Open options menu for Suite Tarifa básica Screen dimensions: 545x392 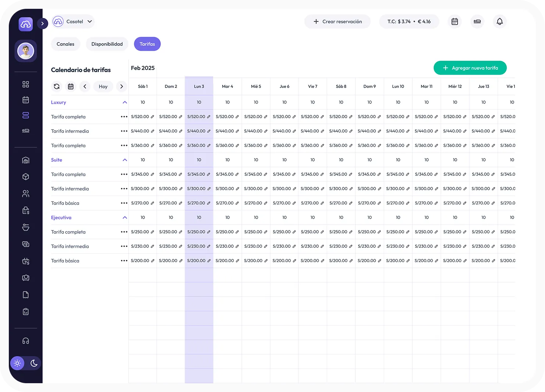coord(124,203)
